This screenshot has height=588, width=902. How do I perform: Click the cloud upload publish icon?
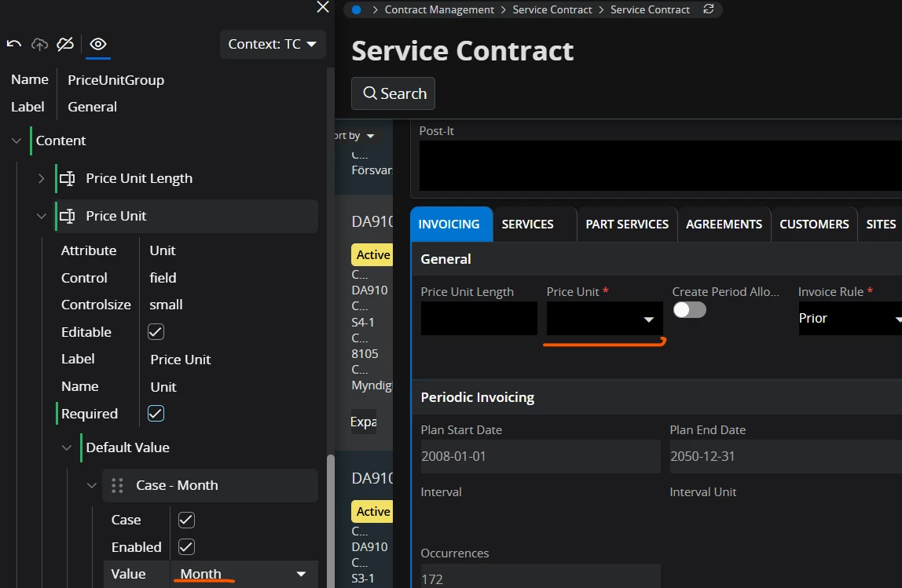[x=39, y=44]
